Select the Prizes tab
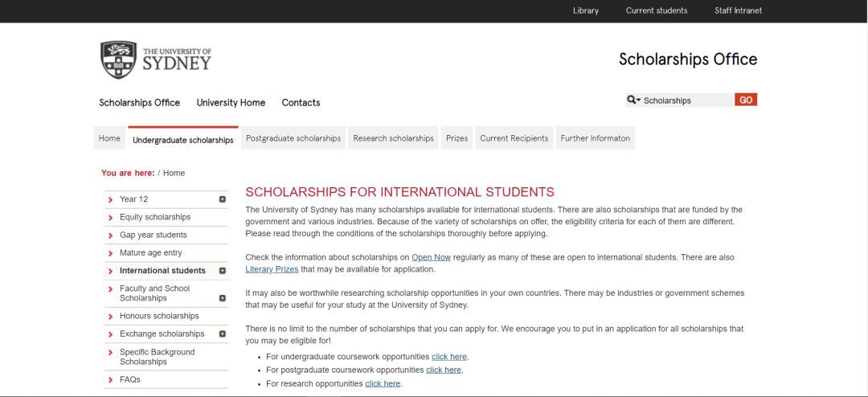 (x=457, y=138)
